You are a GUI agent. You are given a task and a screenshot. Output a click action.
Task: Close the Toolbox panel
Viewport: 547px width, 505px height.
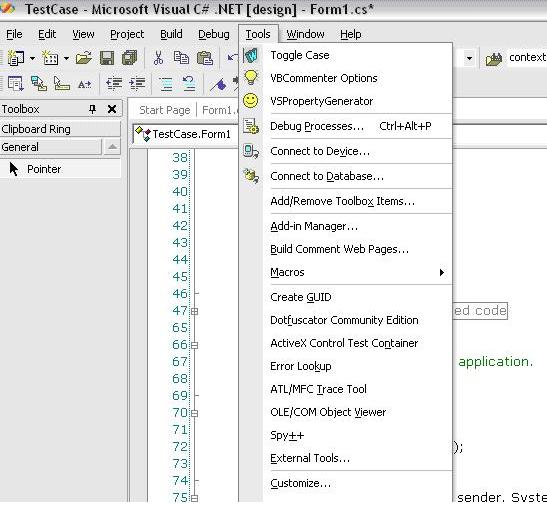click(x=112, y=109)
